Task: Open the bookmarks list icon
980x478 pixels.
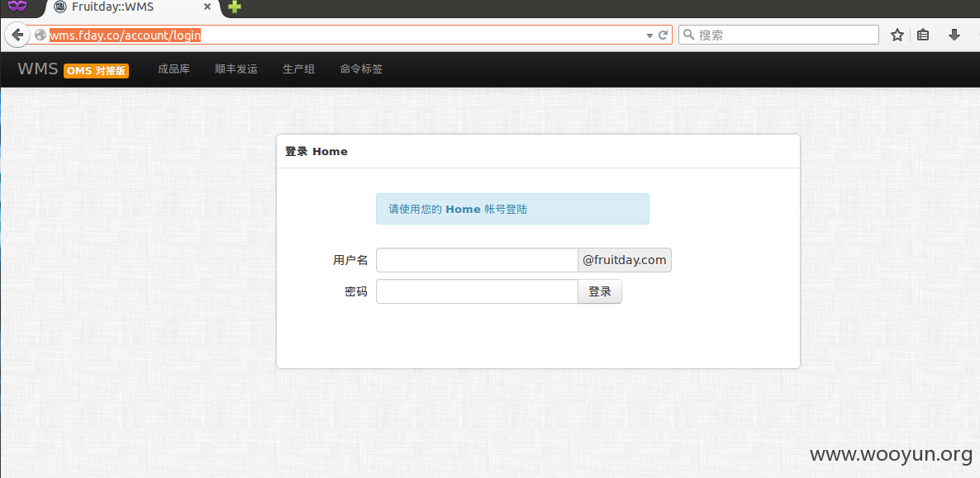Action: [923, 35]
